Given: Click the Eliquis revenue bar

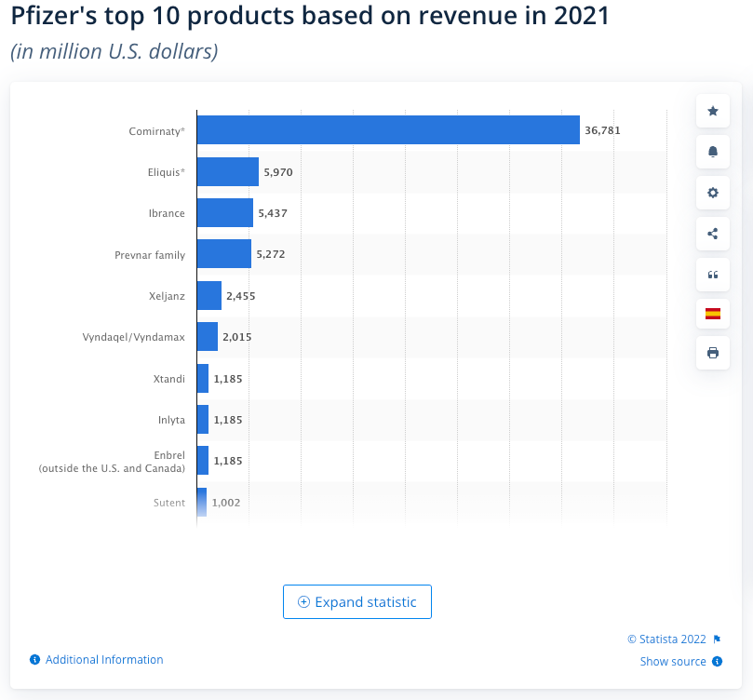Looking at the screenshot, I should pos(228,171).
